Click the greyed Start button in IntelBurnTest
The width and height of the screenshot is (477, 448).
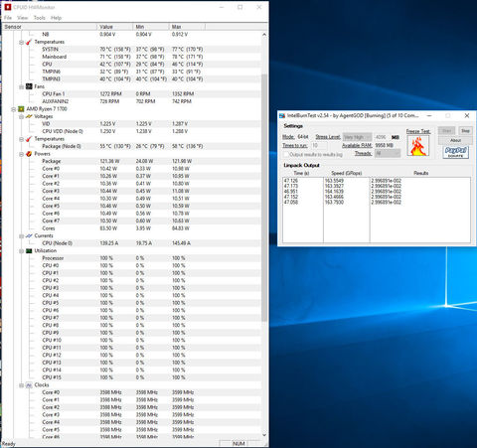[x=446, y=131]
